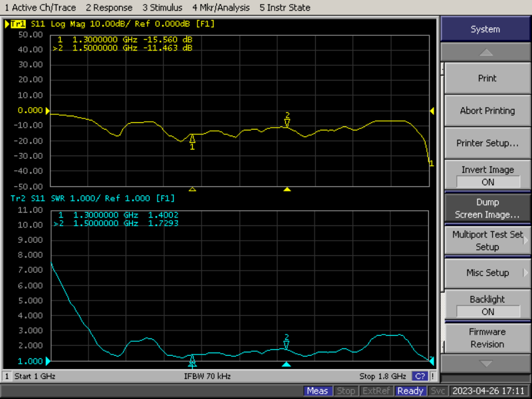This screenshot has height=399, width=532.
Task: Click marker 2 on the cyan SWR trace
Action: 287,342
